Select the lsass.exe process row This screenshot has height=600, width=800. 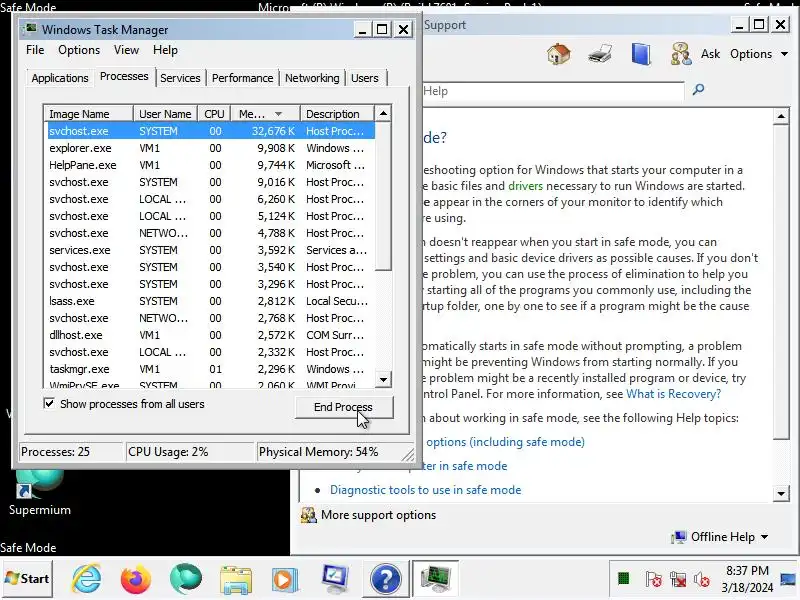(211, 301)
